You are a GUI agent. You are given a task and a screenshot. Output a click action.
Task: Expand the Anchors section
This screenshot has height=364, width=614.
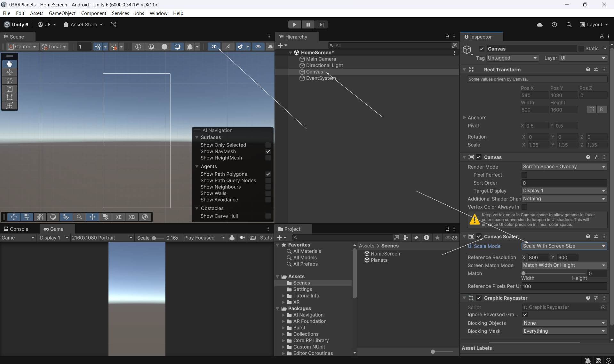click(x=465, y=118)
